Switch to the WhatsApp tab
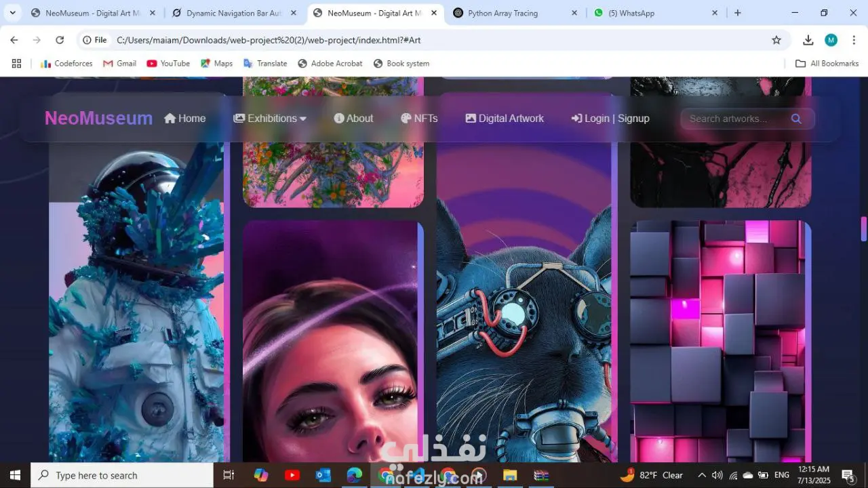The height and width of the screenshot is (488, 868). tap(656, 13)
